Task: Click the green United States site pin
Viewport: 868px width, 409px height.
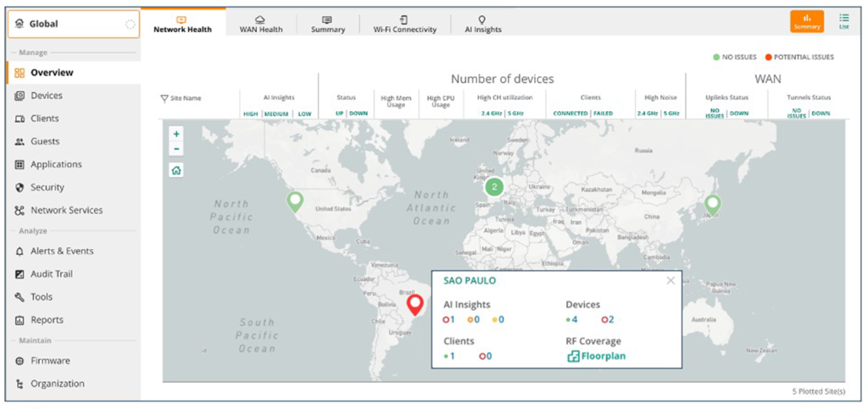Action: [x=295, y=201]
